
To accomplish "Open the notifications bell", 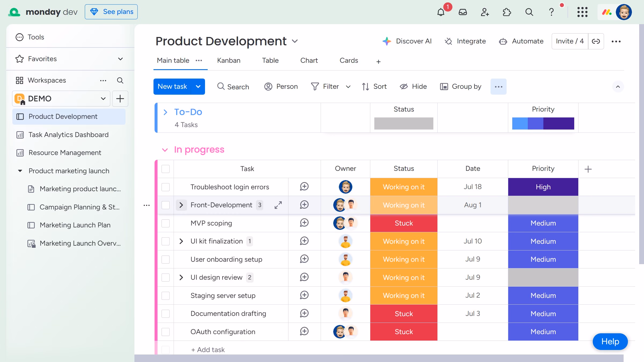I will [x=441, y=12].
